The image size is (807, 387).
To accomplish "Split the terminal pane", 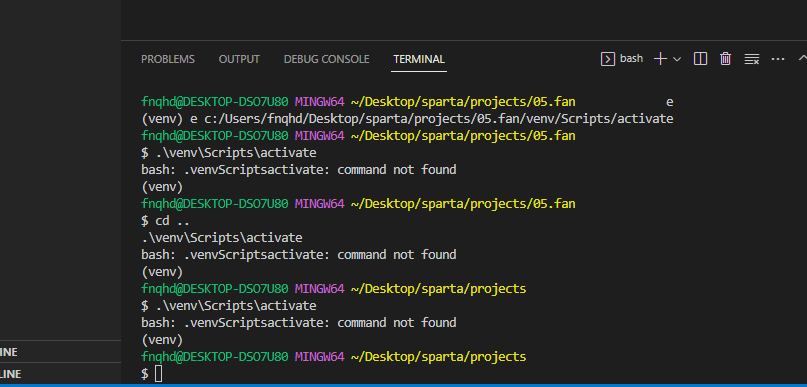I will 700,59.
